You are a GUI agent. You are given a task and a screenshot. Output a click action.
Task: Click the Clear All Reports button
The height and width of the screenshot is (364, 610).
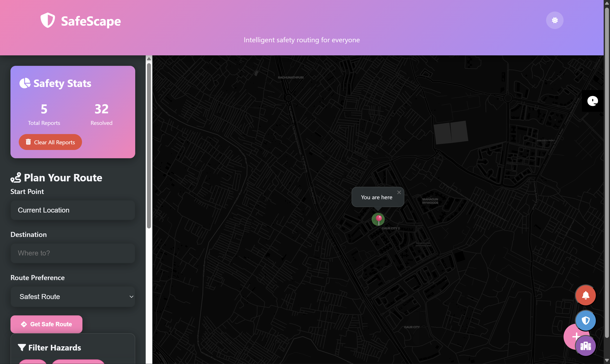50,142
